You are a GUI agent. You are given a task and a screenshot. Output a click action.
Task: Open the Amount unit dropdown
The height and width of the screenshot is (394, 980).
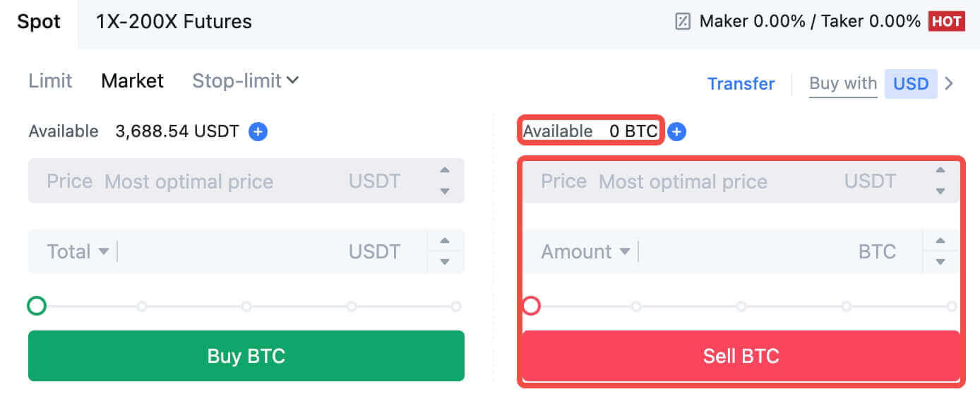coord(624,252)
